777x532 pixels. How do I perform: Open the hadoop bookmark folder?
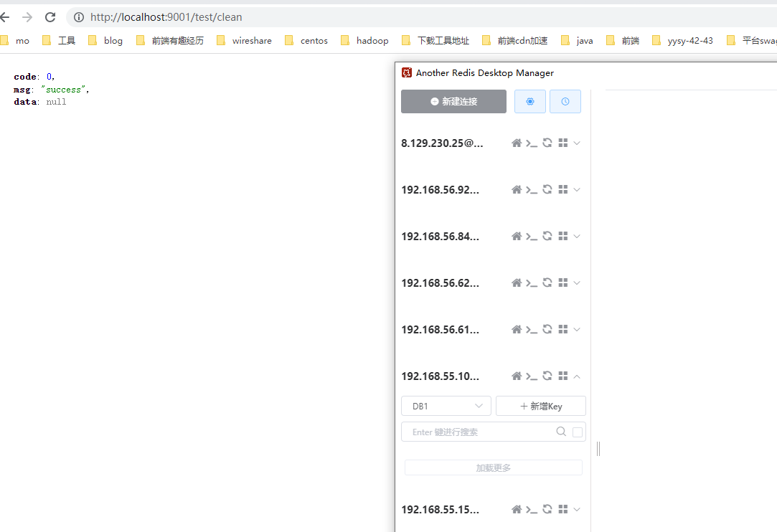tap(364, 41)
